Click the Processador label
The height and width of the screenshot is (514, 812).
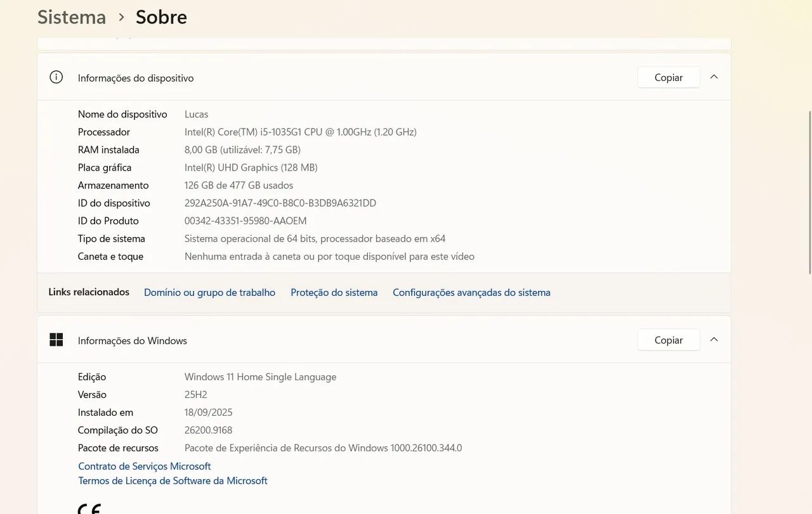point(104,132)
